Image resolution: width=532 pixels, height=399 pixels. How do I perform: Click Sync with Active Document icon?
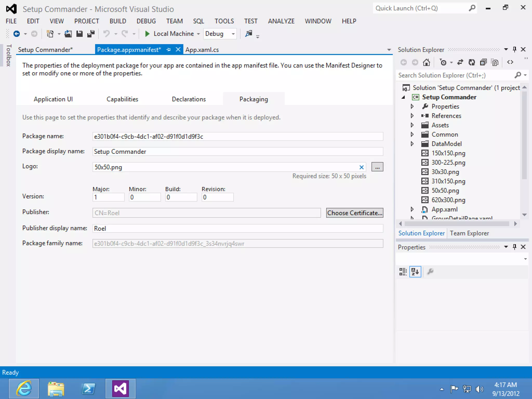(460, 62)
